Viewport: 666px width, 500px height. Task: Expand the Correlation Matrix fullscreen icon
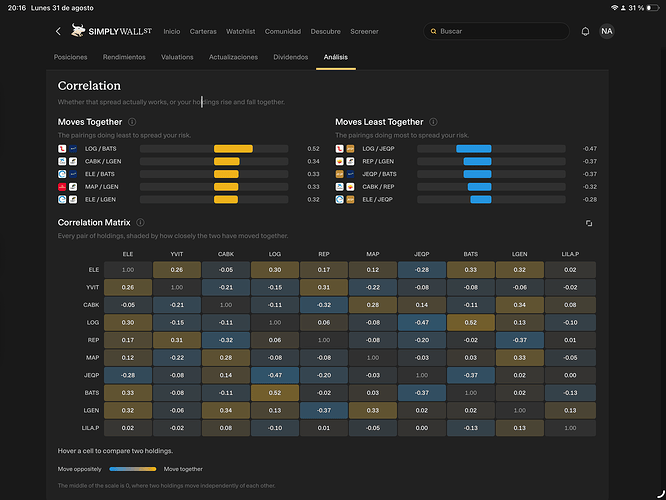pos(589,223)
